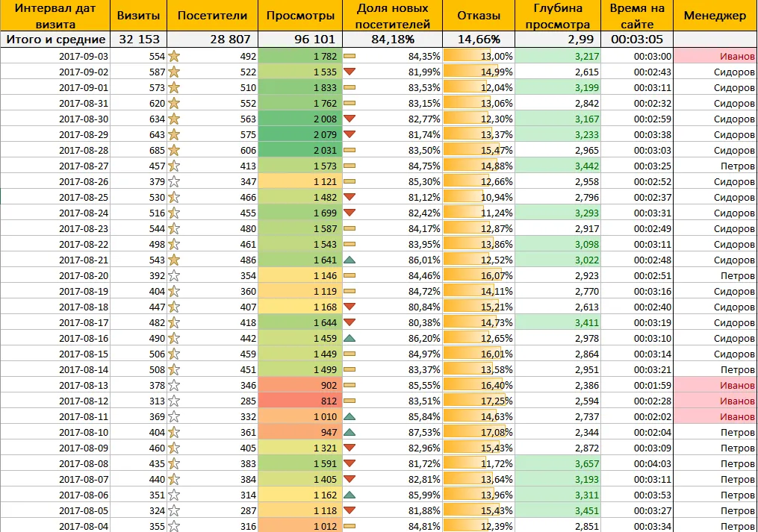Click the green up triangle in the 2017-08-10 row
The image size is (758, 532).
pos(350,433)
